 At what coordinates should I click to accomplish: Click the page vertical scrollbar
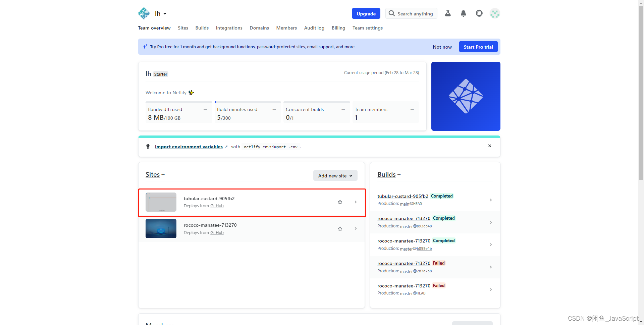pyautogui.click(x=641, y=93)
